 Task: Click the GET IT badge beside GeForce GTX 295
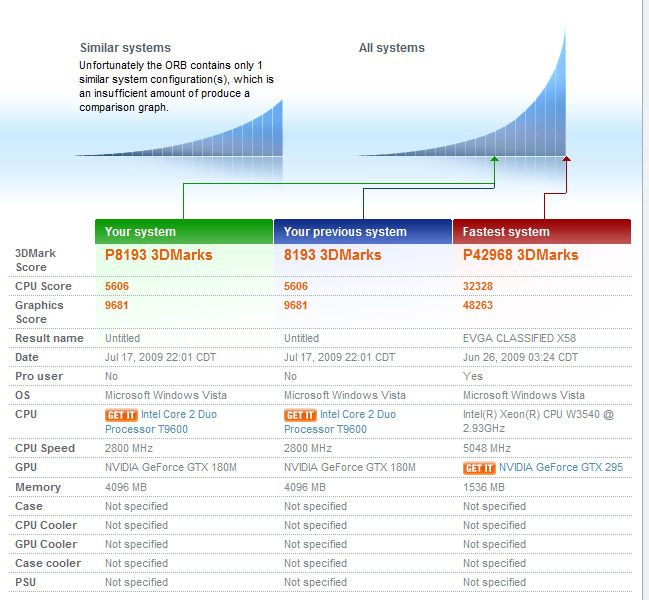click(479, 468)
